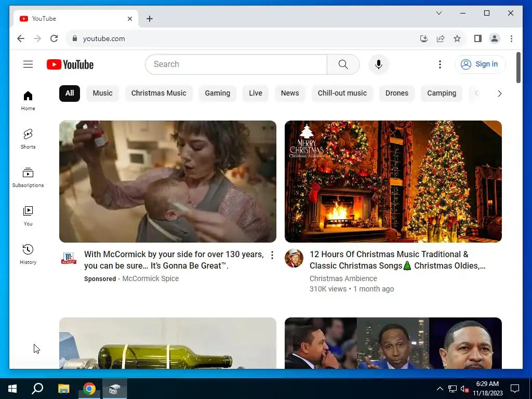The height and width of the screenshot is (399, 532).
Task: Open the YouTube hamburger guide menu
Action: (28, 64)
